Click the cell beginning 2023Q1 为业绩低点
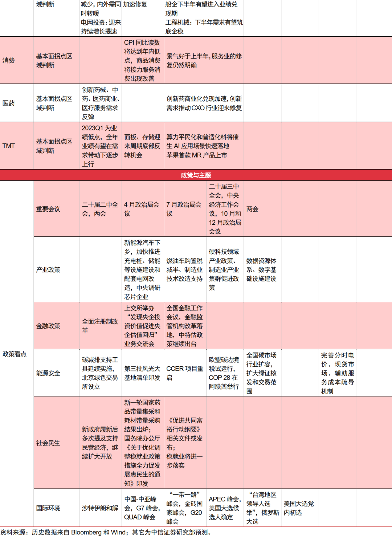 click(100, 146)
